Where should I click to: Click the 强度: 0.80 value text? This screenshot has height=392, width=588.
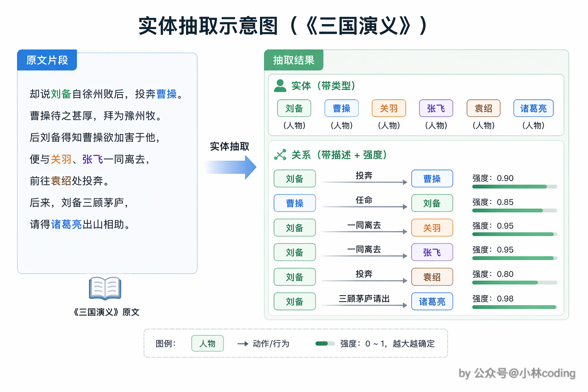coord(493,274)
